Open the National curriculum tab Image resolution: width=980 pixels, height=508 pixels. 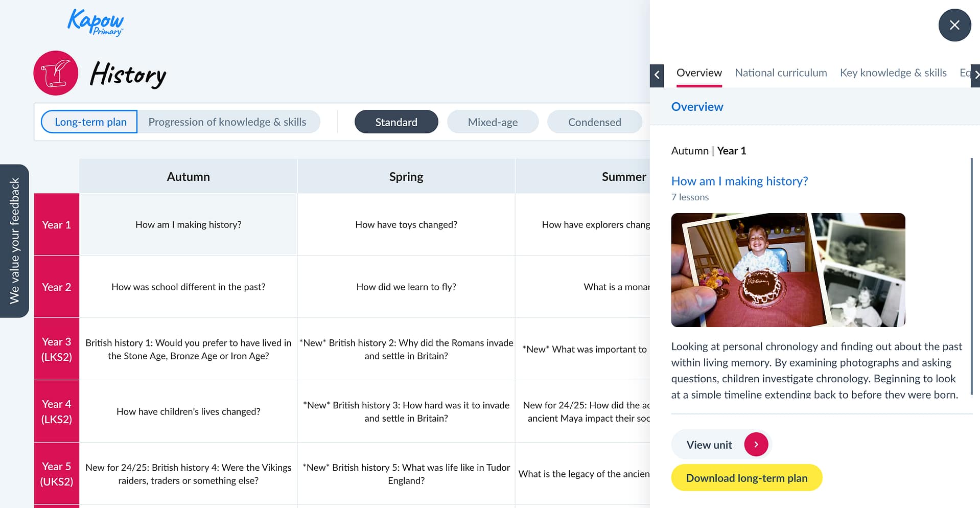click(x=780, y=73)
